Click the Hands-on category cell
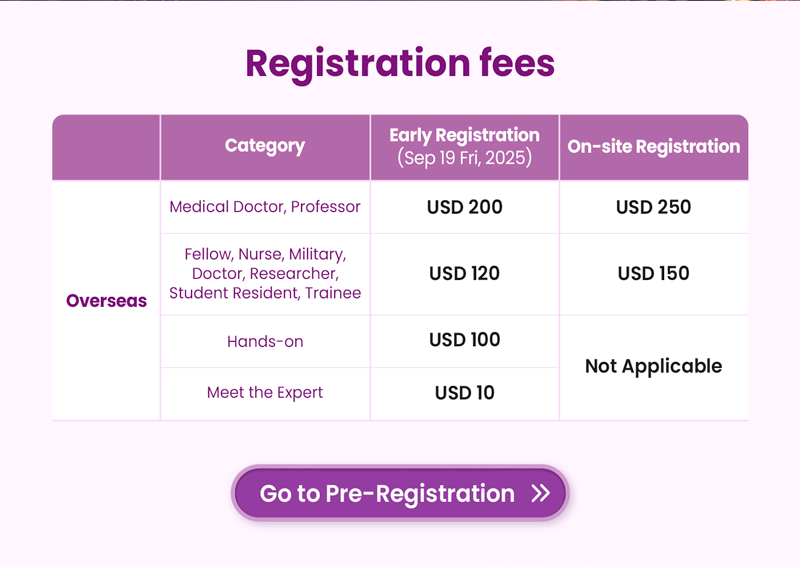Image resolution: width=800 pixels, height=568 pixels. pyautogui.click(x=265, y=341)
